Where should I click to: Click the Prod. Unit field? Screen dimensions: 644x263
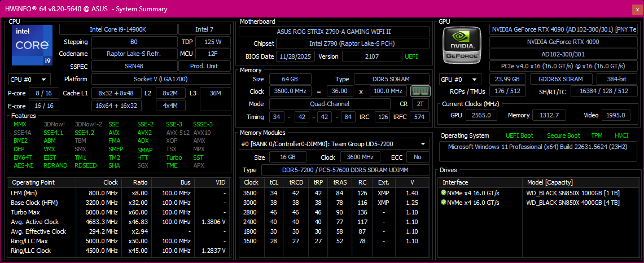click(x=204, y=66)
